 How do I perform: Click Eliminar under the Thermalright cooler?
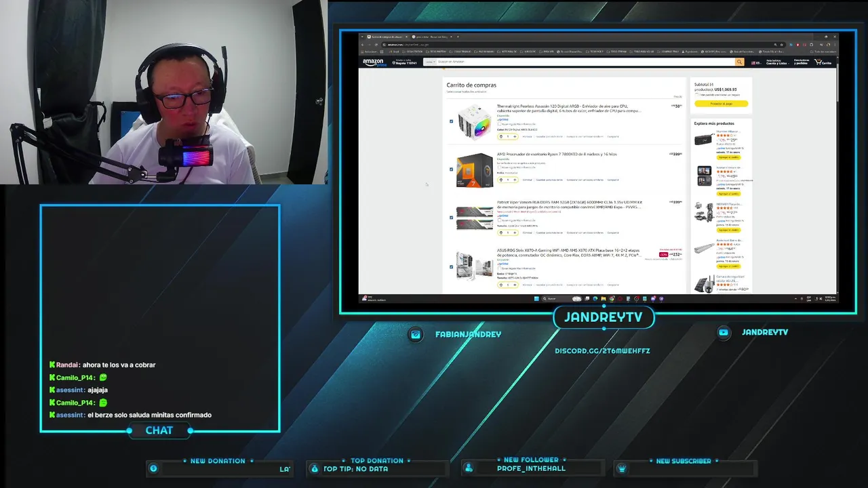coord(527,136)
